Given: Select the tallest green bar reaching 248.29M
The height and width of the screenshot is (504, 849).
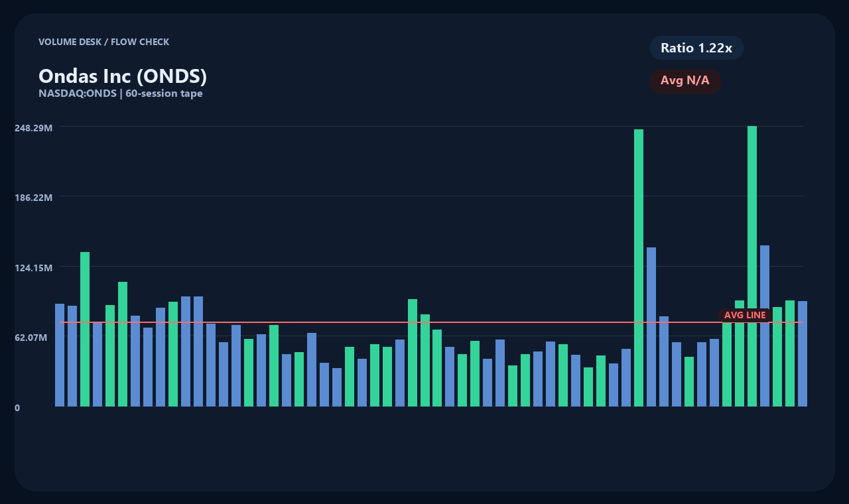Looking at the screenshot, I should click(752, 266).
